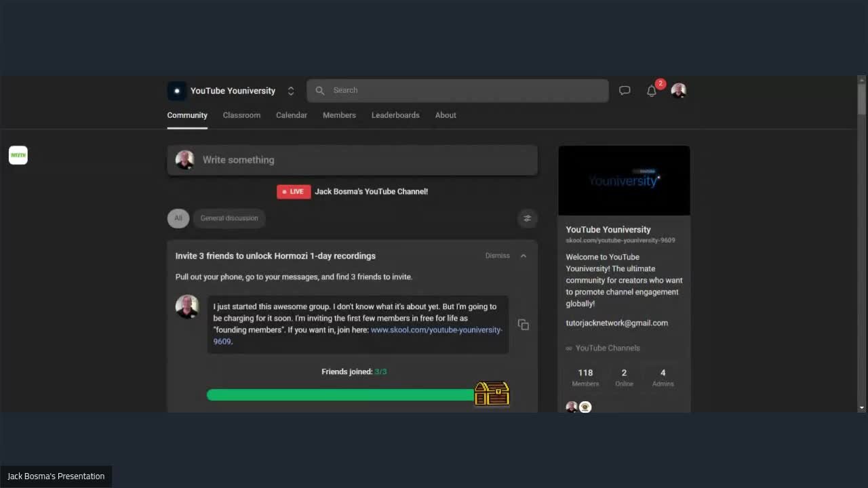Open profile avatar menu in header
The image size is (868, 488).
click(679, 90)
